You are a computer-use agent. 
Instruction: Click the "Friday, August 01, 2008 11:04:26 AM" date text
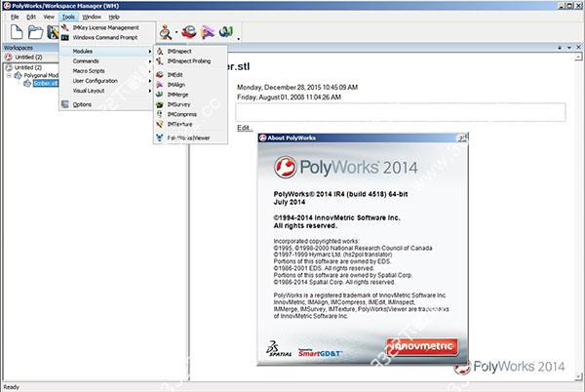(290, 98)
